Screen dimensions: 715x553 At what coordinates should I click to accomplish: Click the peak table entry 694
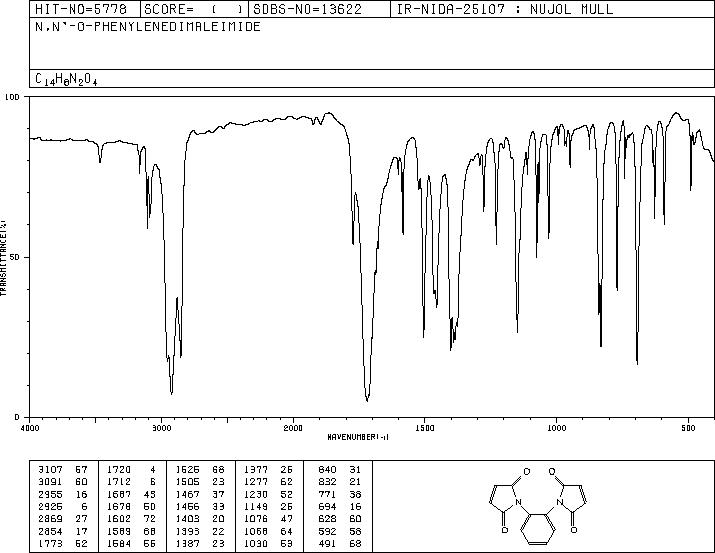[327, 506]
